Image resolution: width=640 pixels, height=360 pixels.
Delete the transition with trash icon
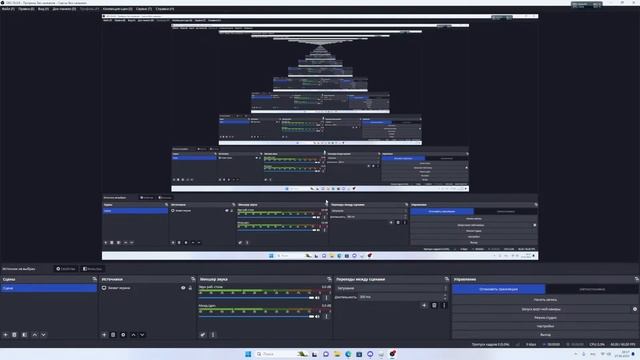tap(434, 305)
